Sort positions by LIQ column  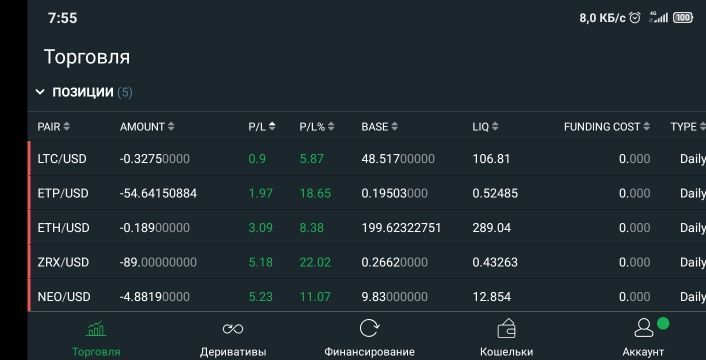coord(485,127)
